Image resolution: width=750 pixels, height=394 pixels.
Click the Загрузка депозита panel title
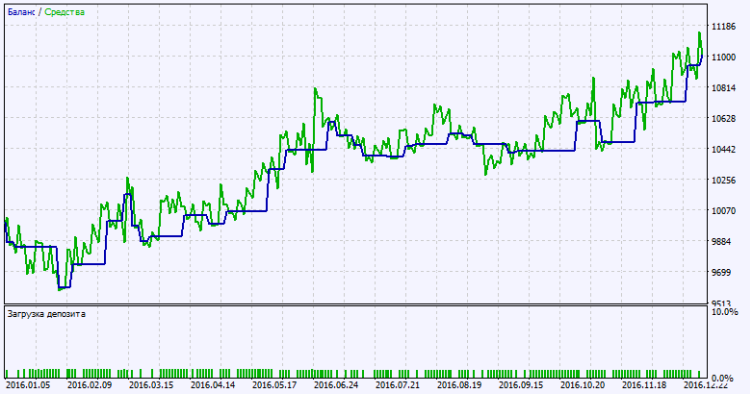pyautogui.click(x=46, y=314)
